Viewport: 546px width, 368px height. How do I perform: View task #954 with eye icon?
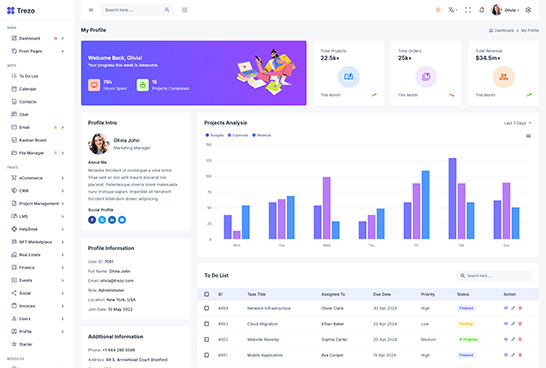[506, 308]
